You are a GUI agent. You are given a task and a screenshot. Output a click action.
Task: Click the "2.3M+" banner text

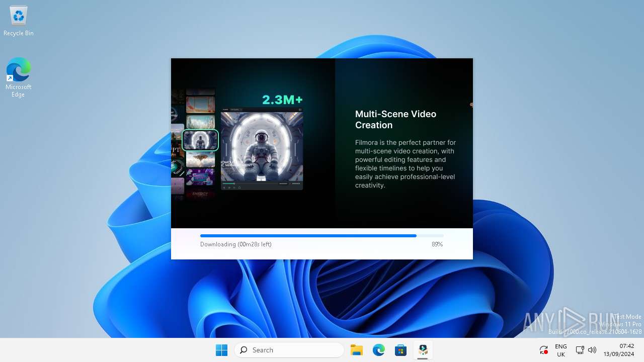pyautogui.click(x=282, y=100)
